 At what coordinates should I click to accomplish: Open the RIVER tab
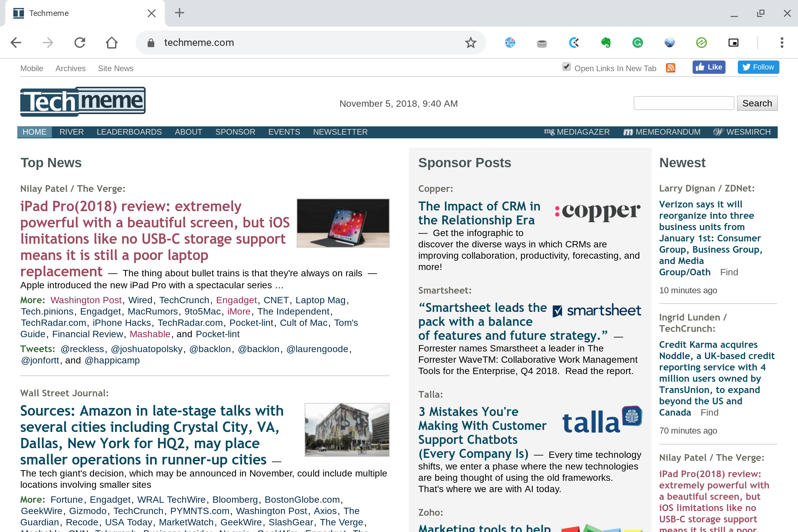(x=71, y=132)
